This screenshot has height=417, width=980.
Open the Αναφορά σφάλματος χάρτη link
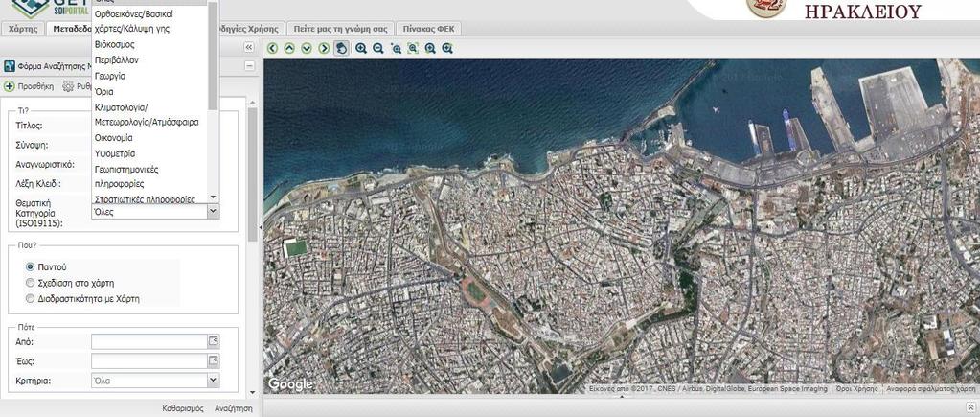coord(930,389)
